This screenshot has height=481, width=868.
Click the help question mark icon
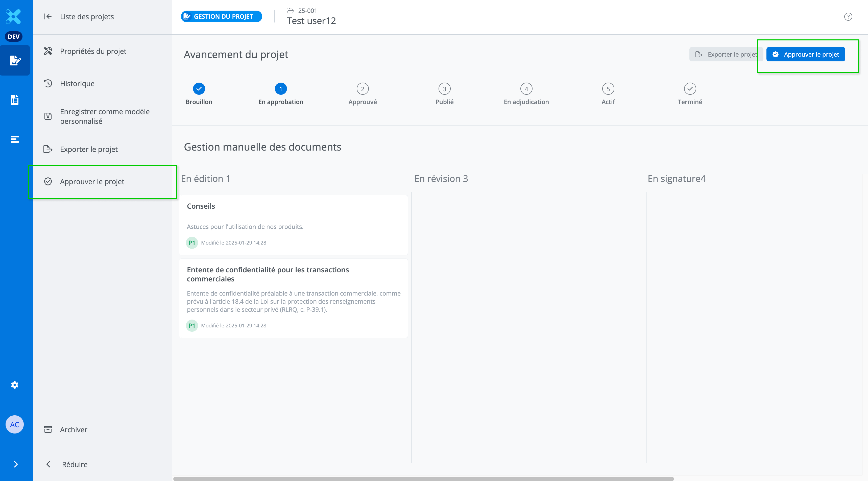848,16
